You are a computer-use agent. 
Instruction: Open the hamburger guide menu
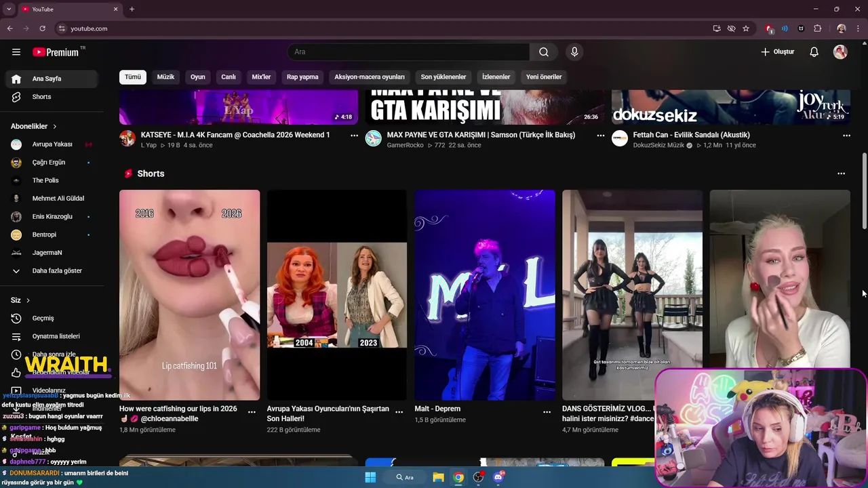pyautogui.click(x=16, y=52)
